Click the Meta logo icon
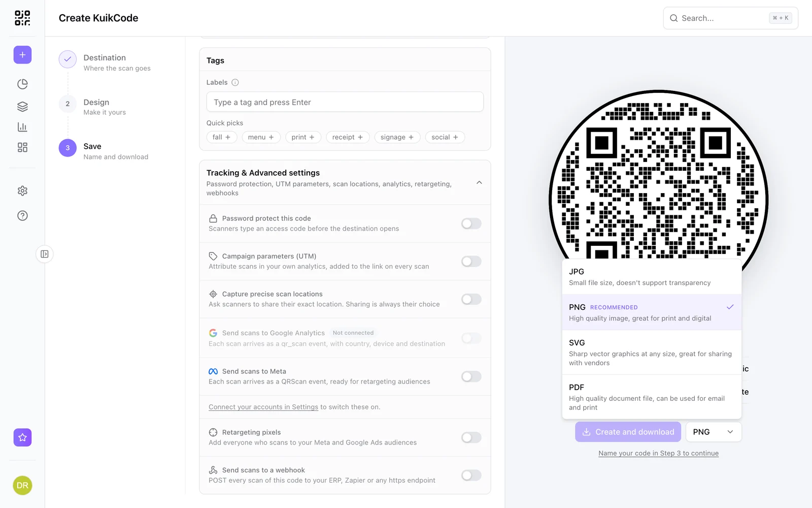This screenshot has width=812, height=508. coord(213,371)
